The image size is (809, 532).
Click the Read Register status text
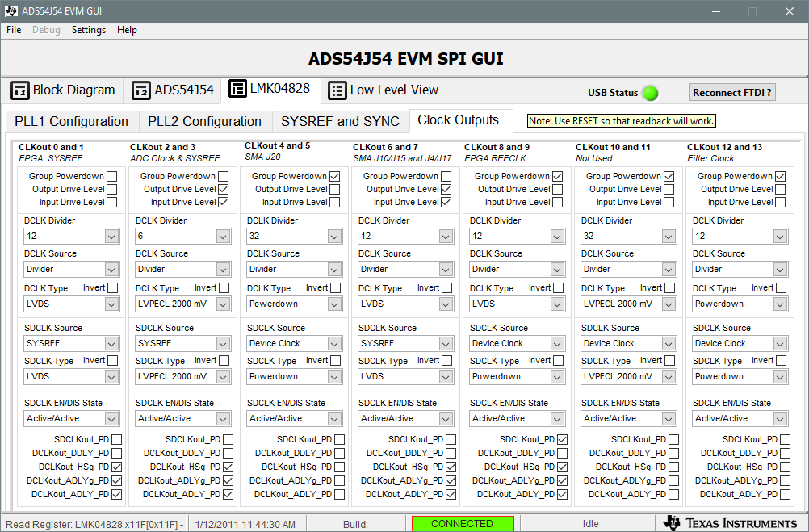(x=94, y=524)
